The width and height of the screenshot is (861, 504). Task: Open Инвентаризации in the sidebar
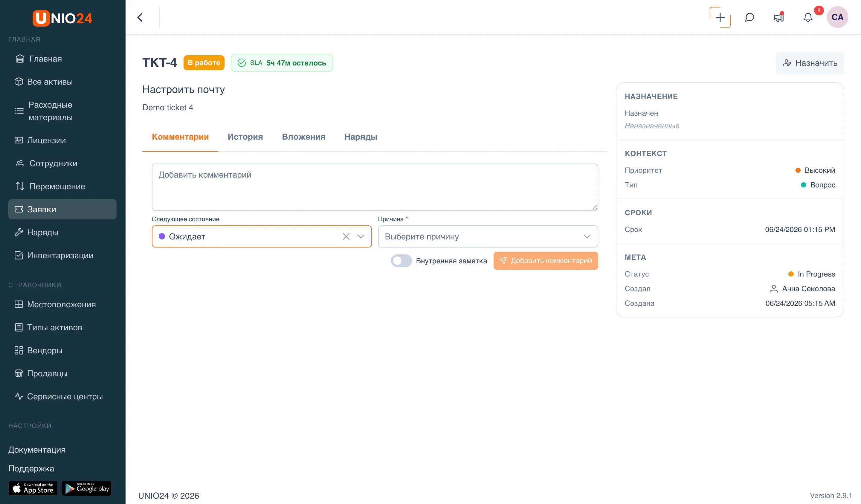(60, 255)
